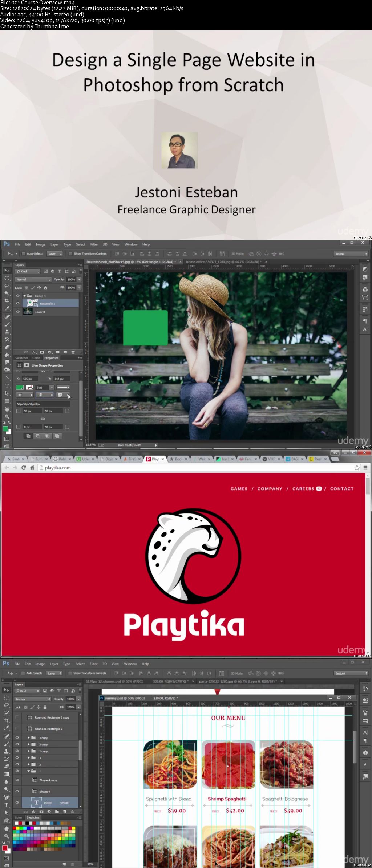Open Opacity dropdown arrow in yummy.psd Layers panel
Image resolution: width=372 pixels, height=868 pixels.
pyautogui.click(x=78, y=699)
